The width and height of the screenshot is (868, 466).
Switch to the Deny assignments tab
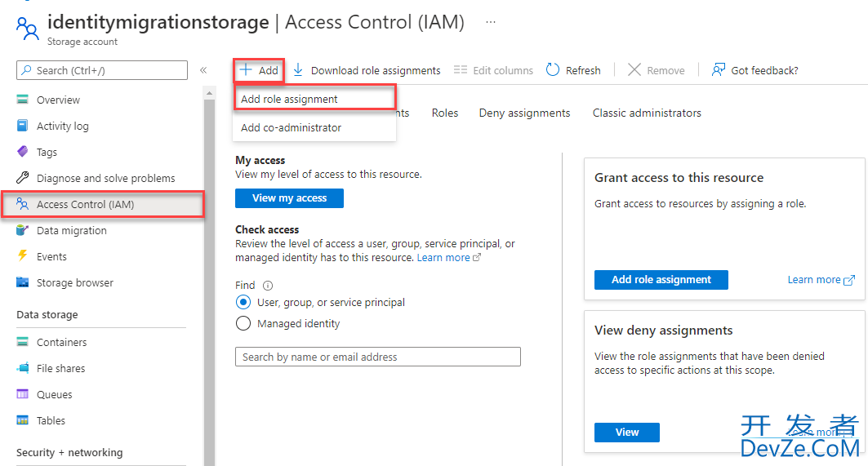[524, 113]
